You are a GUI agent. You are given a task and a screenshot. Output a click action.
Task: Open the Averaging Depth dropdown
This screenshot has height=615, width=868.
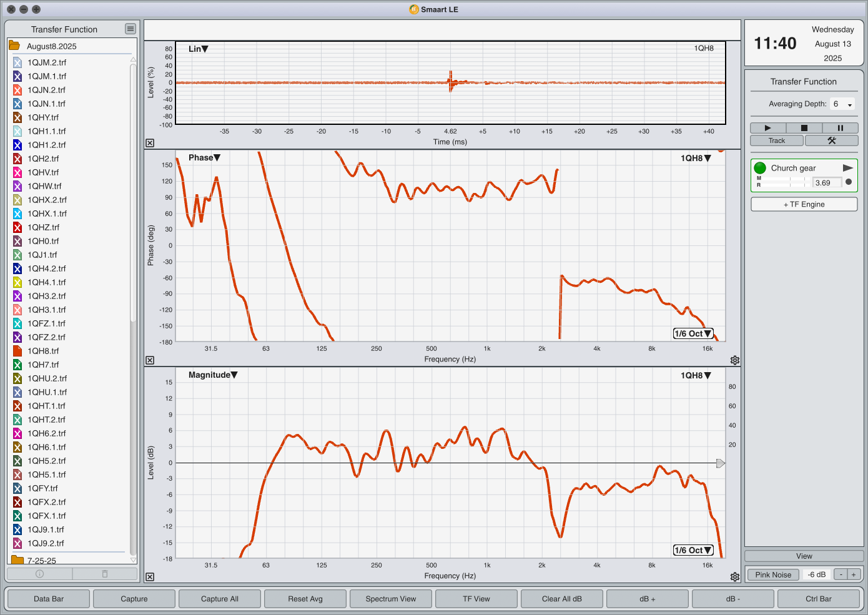(x=842, y=104)
